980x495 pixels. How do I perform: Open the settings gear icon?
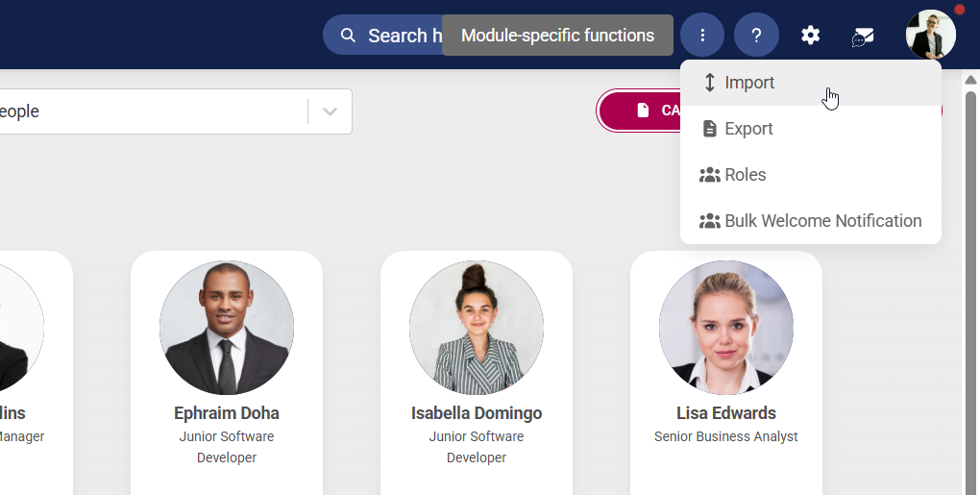pos(811,35)
